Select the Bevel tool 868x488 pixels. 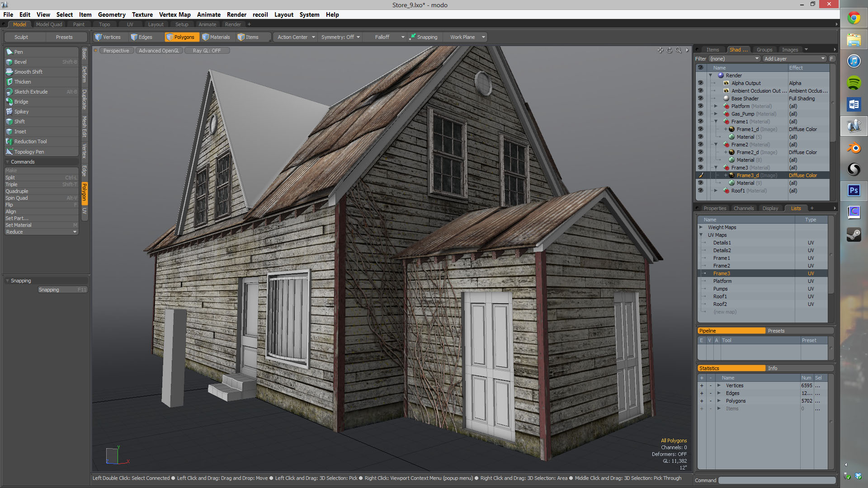pos(20,62)
